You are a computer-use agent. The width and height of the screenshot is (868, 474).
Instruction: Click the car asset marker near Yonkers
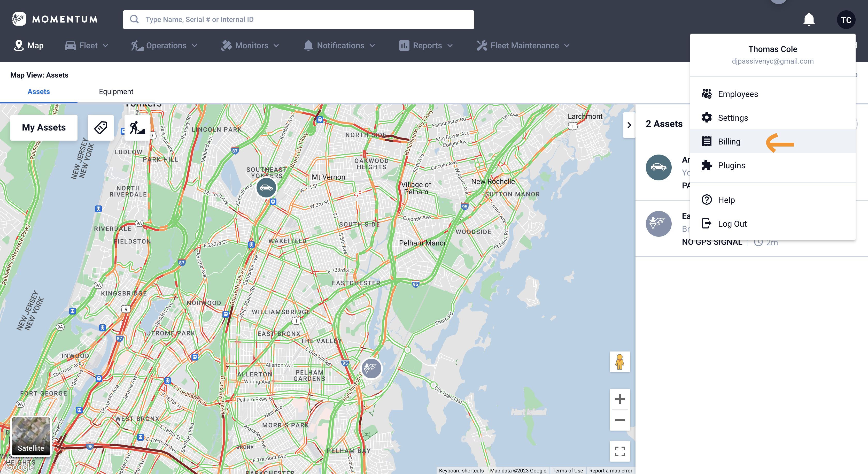266,187
